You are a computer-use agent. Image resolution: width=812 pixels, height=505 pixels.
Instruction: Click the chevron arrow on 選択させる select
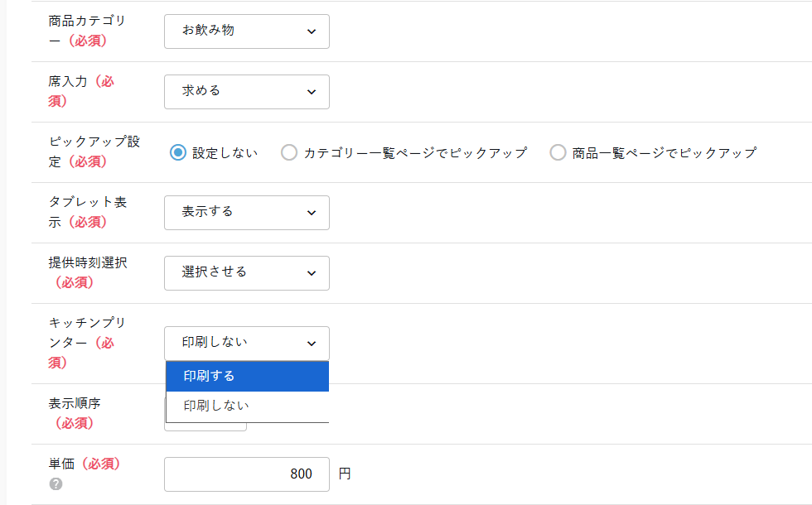(312, 273)
